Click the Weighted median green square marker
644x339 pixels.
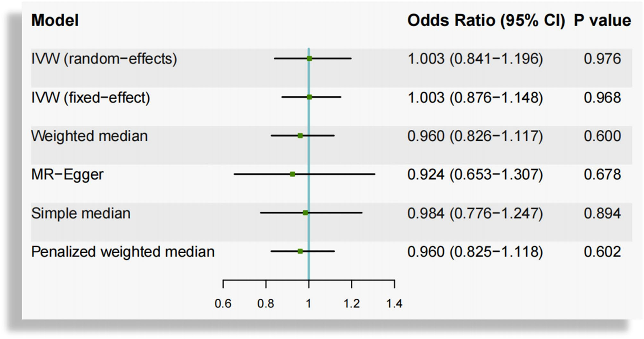click(x=300, y=136)
